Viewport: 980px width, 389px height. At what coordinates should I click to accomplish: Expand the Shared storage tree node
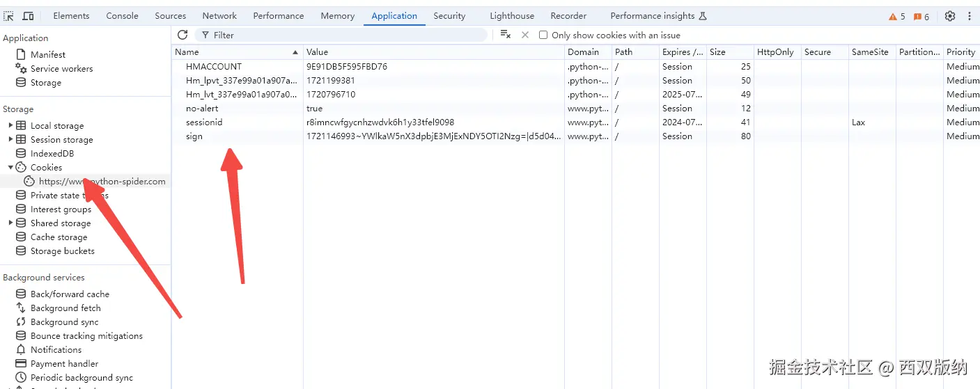10,223
